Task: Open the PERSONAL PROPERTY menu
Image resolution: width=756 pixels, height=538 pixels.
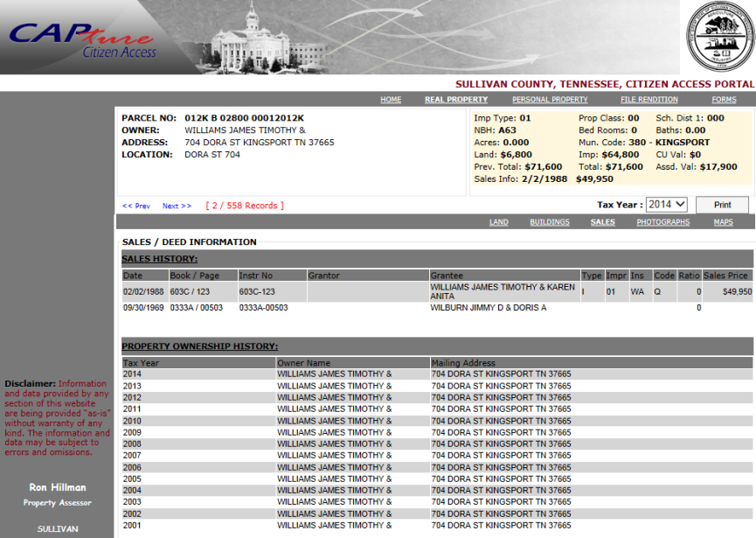Action: pyautogui.click(x=550, y=100)
